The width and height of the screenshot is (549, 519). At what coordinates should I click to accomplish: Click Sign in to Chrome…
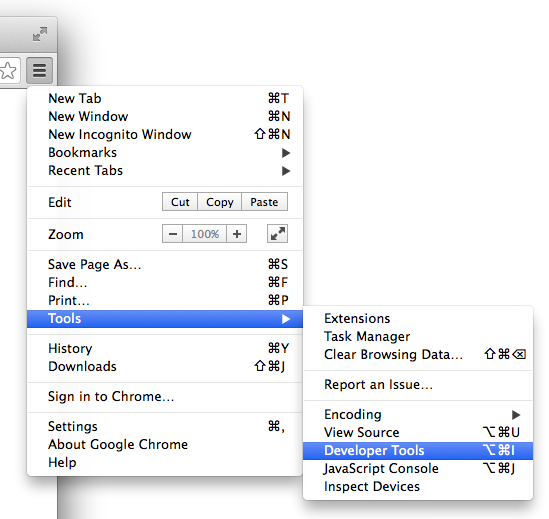pyautogui.click(x=165, y=396)
